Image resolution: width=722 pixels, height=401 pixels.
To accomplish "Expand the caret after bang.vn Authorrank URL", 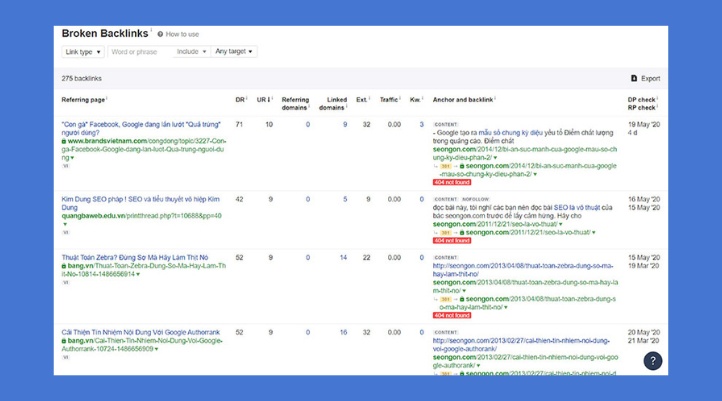I will [157, 349].
